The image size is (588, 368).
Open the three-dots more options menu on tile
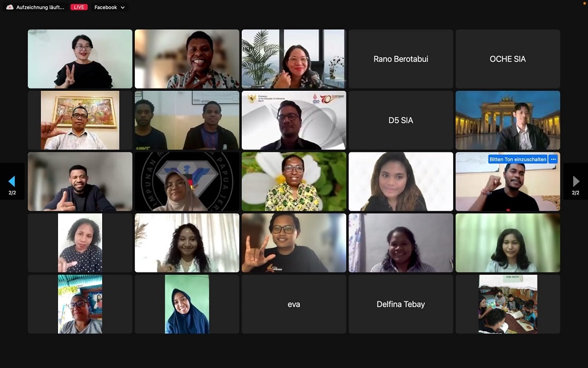pyautogui.click(x=553, y=159)
